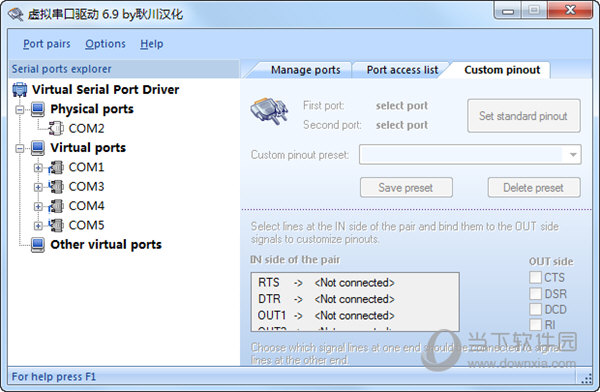Click the COM1 virtual port icon
Viewport: 600px width, 392px height.
click(56, 167)
